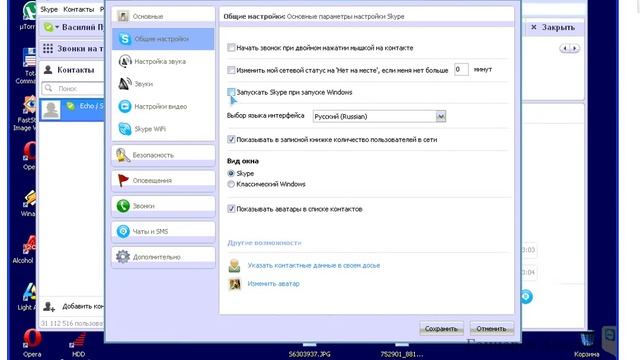Uncheck showing online user count in the address book
The width and height of the screenshot is (640, 360).
point(231,140)
